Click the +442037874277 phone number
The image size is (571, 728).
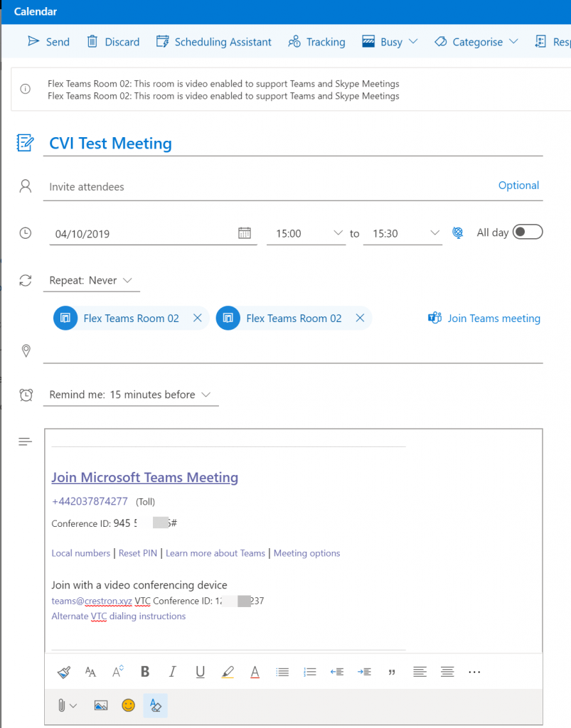coord(90,501)
